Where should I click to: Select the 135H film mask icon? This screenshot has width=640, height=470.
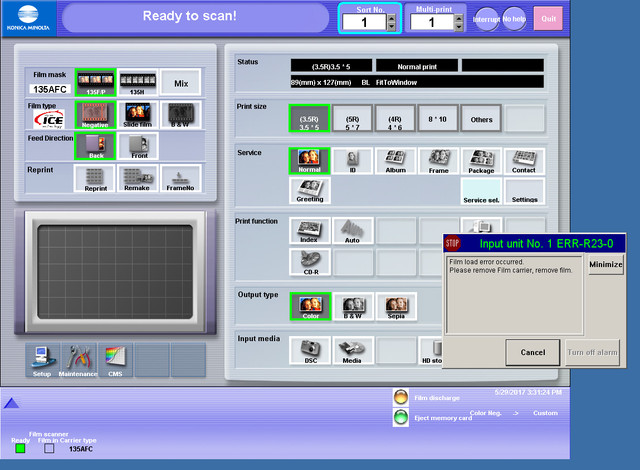point(137,82)
